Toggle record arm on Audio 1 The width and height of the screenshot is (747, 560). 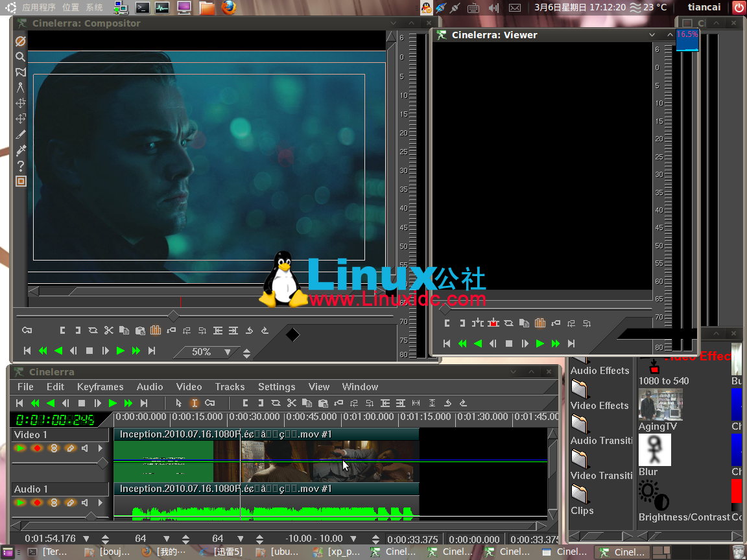click(x=37, y=502)
